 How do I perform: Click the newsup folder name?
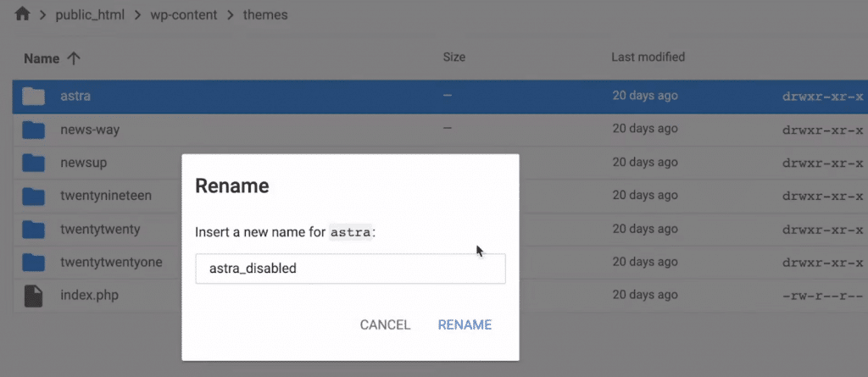point(84,163)
